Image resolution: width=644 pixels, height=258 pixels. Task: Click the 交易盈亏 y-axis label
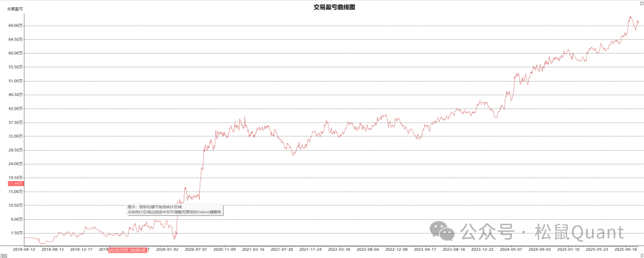pyautogui.click(x=15, y=10)
